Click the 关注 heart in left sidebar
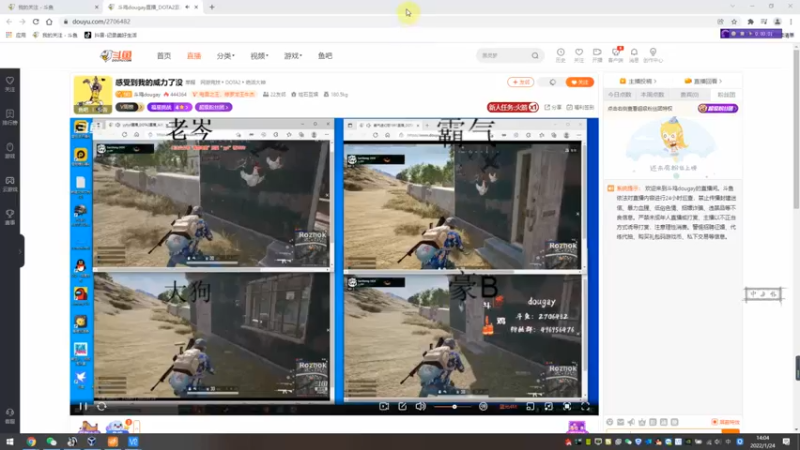The image size is (800, 450). (x=10, y=84)
